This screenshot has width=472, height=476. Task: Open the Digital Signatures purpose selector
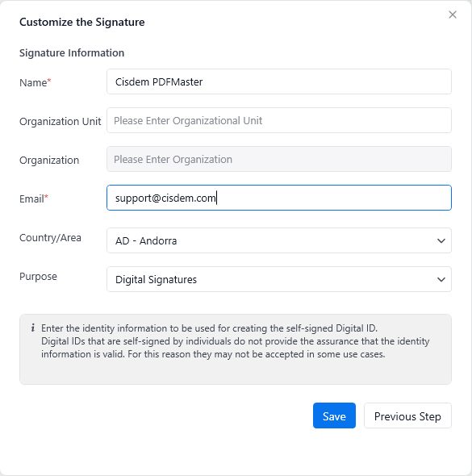(279, 279)
